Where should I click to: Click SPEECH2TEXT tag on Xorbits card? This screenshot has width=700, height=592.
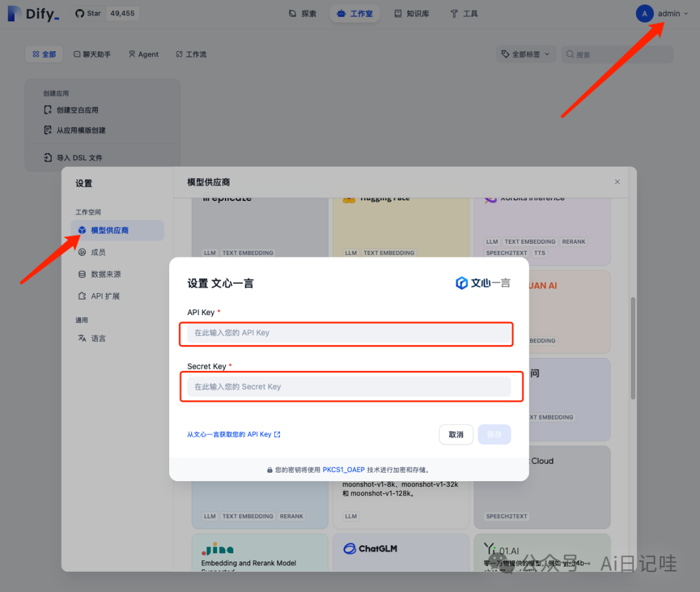(506, 253)
